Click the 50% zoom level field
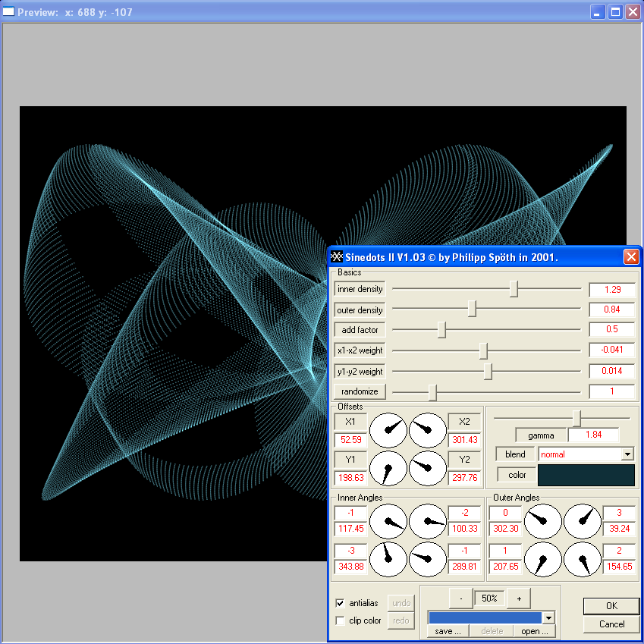 pos(489,598)
